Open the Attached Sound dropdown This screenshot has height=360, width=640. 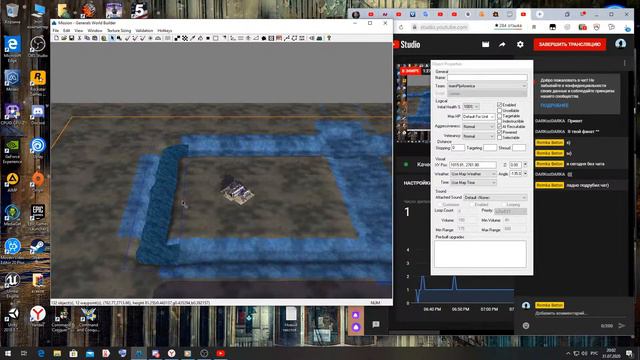(x=495, y=198)
